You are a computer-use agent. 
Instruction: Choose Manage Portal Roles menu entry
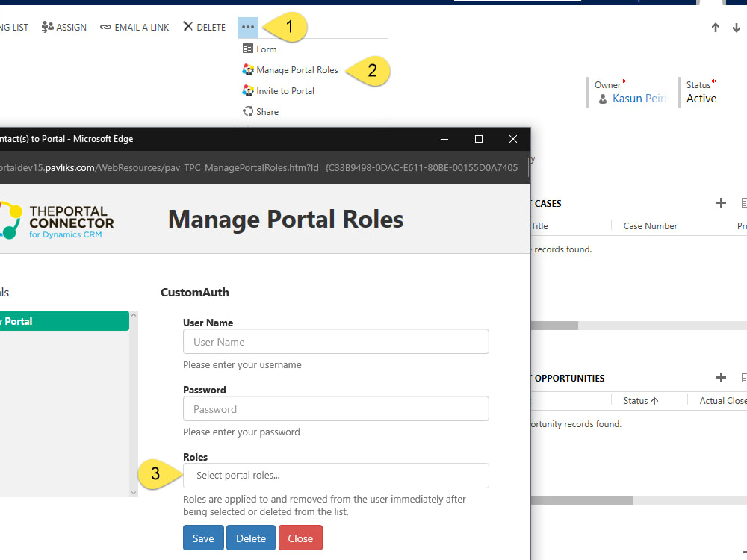312,70
